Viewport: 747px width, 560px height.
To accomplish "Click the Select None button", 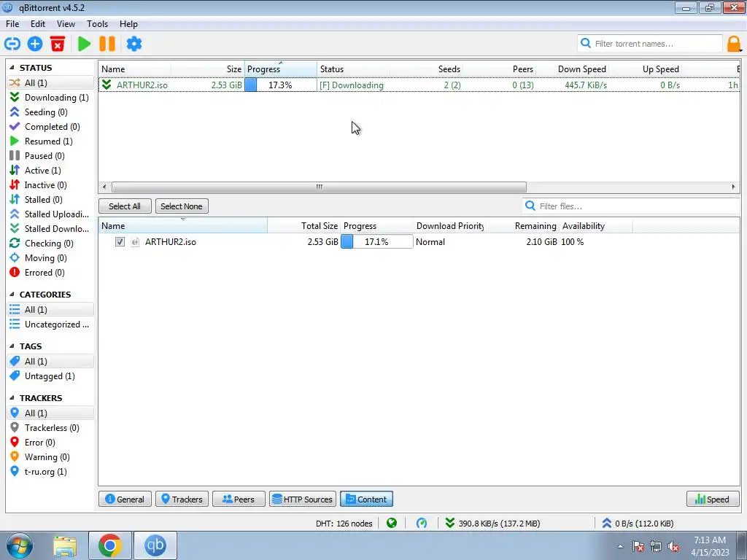I will [182, 206].
